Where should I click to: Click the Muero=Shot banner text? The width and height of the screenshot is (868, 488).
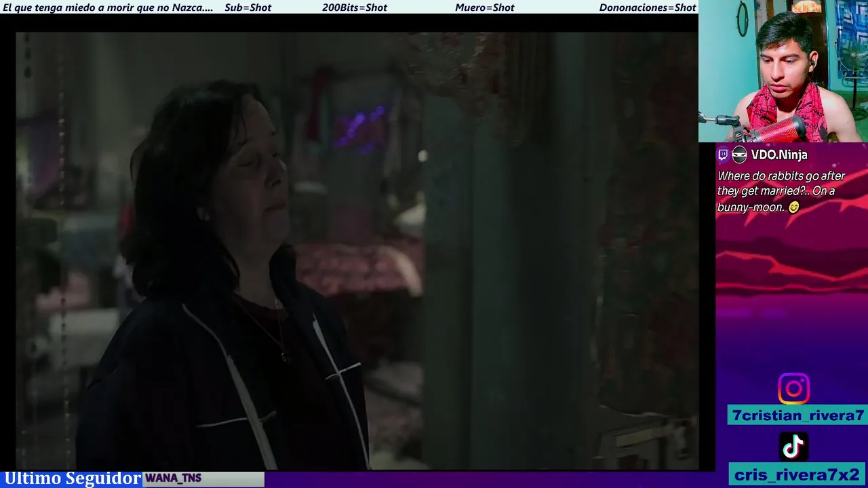[484, 7]
